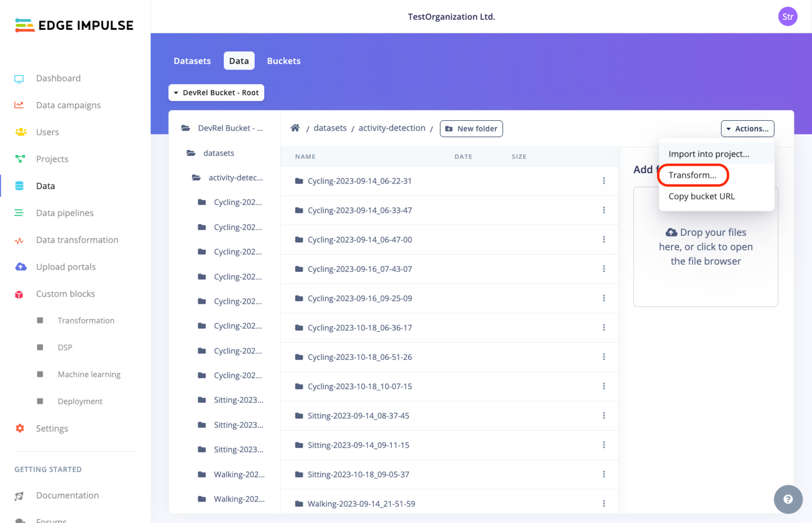Collapse the datasets tree folder
Viewport: 812px width, 523px height.
pos(191,153)
